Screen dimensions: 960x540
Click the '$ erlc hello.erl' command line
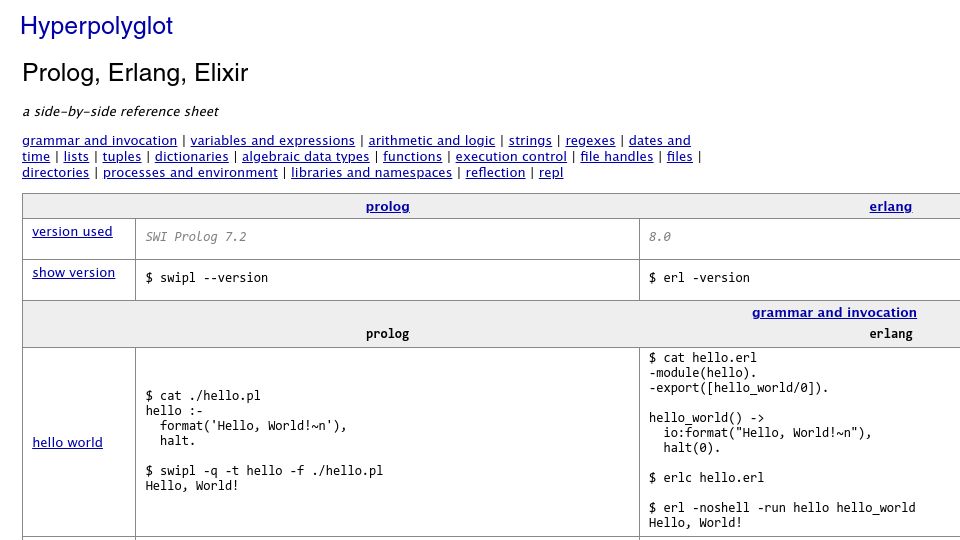click(x=706, y=478)
